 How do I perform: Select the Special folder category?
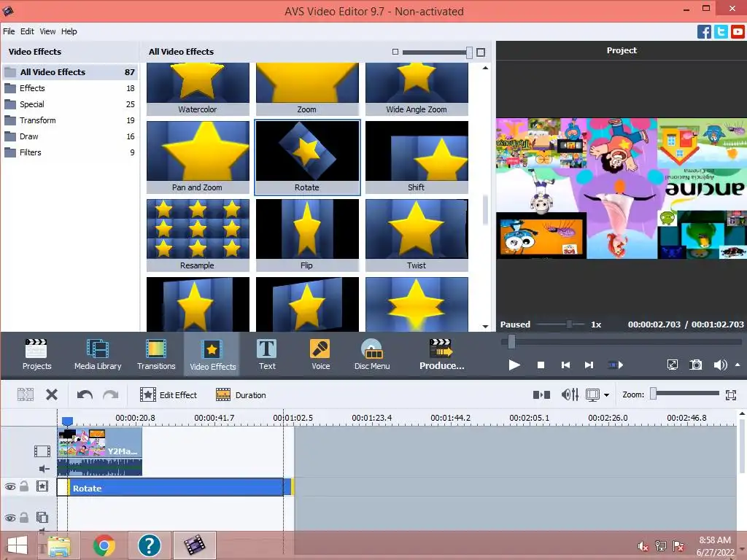click(70, 104)
